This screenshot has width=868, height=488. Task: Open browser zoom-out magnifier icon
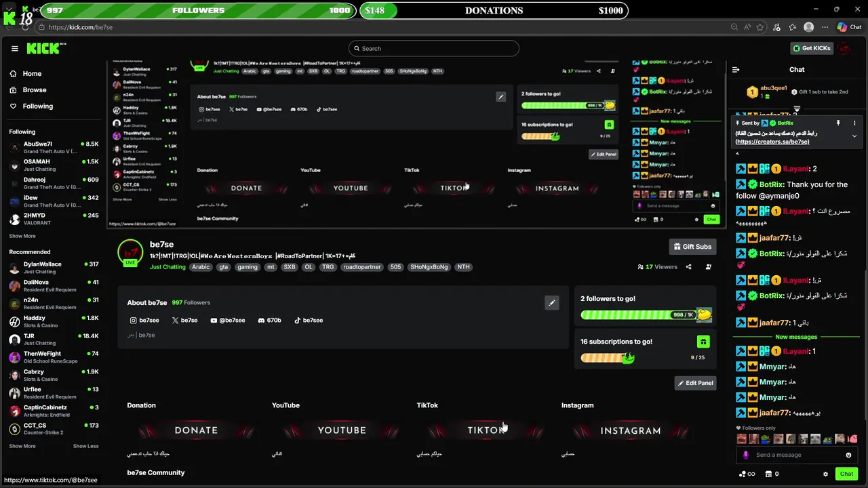734,27
